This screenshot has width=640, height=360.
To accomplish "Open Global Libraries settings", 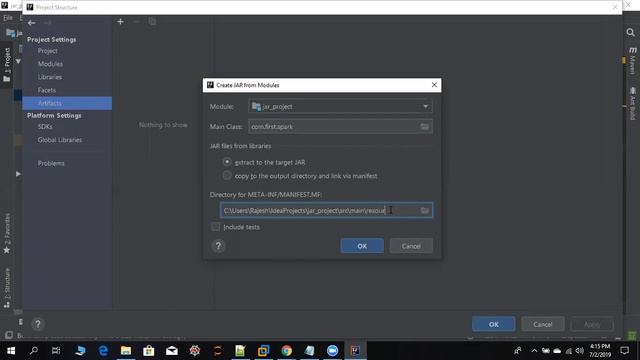I will click(60, 140).
